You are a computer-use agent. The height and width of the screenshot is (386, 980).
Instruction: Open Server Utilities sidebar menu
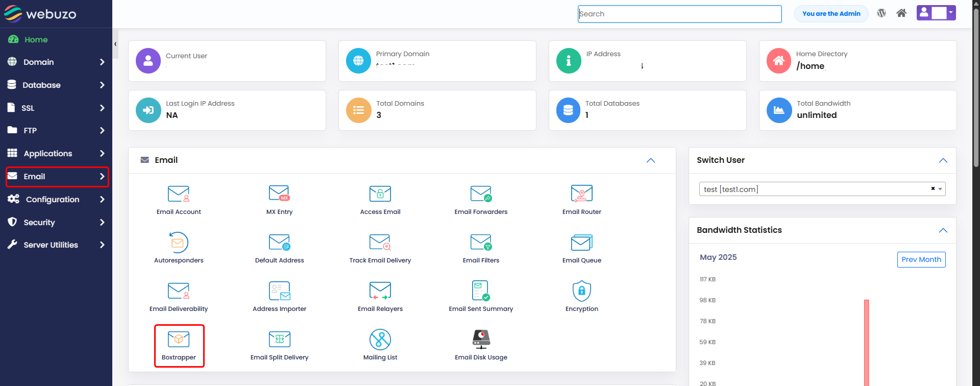pos(56,245)
